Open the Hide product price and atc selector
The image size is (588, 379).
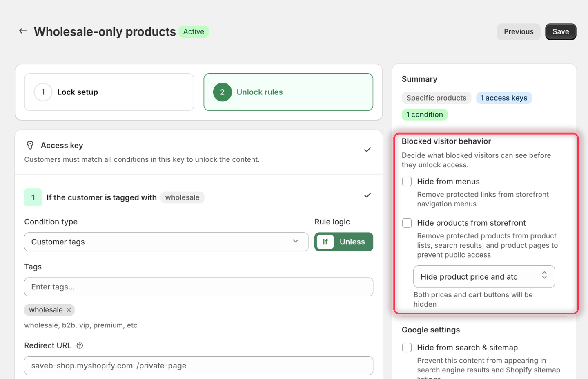pos(484,277)
